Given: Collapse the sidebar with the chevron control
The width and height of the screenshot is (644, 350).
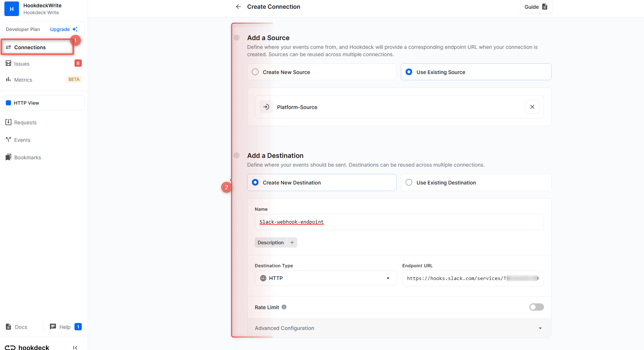Looking at the screenshot, I should 75,347.
